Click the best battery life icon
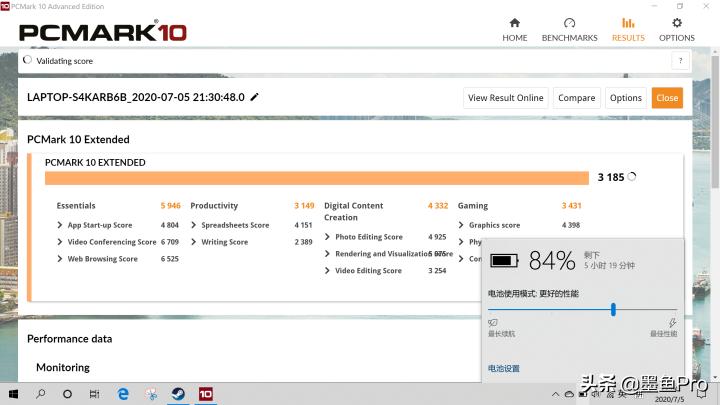 point(493,323)
